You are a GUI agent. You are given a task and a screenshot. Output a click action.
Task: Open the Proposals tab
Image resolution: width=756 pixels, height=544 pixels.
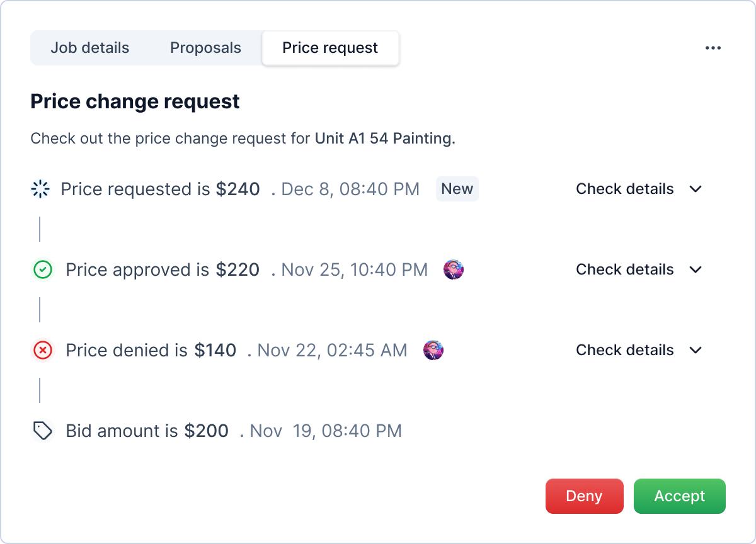tap(205, 48)
